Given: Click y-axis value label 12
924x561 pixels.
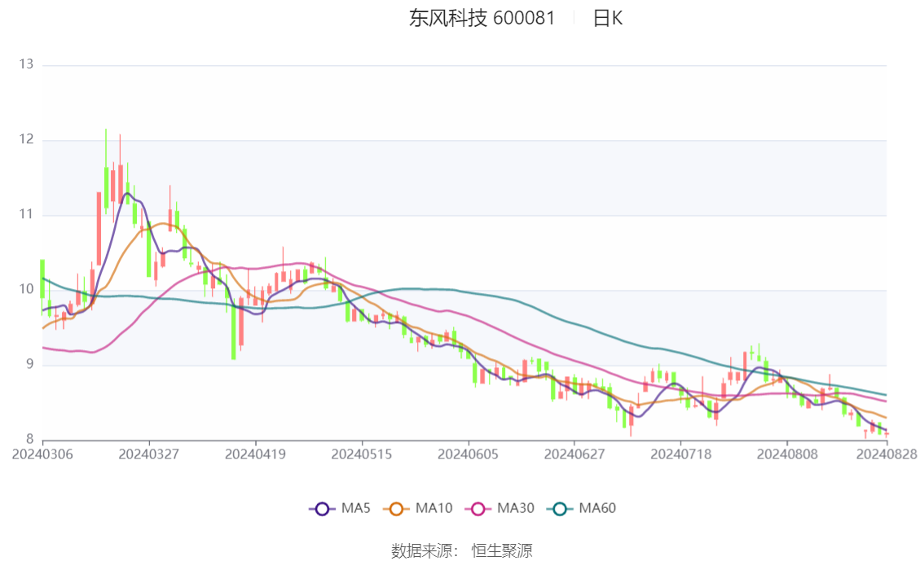Looking at the screenshot, I should tap(26, 139).
